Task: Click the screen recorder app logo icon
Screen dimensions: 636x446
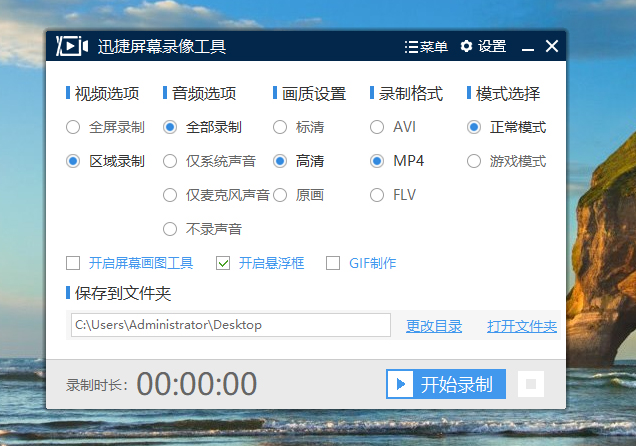Action: [x=72, y=46]
